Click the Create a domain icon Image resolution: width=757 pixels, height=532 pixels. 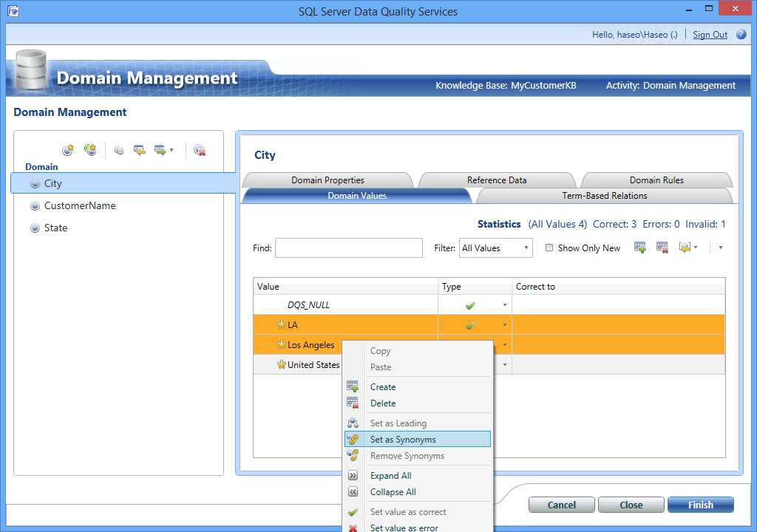pos(68,150)
